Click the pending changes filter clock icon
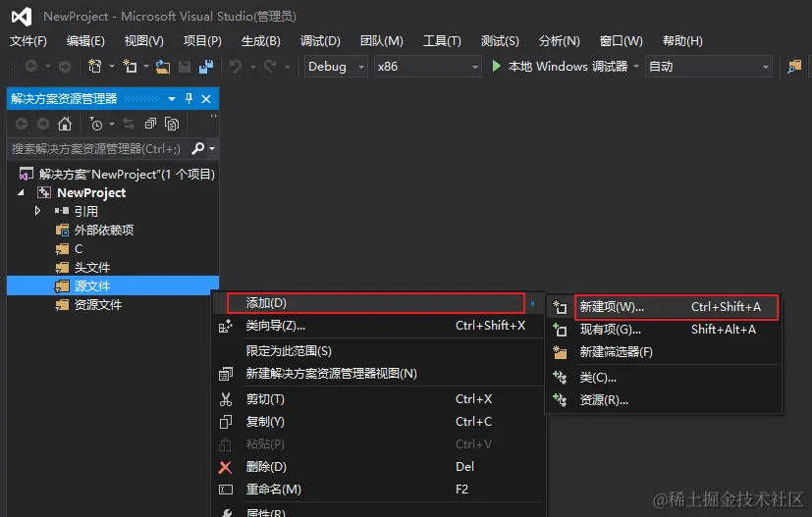The height and width of the screenshot is (517, 812). (x=96, y=124)
